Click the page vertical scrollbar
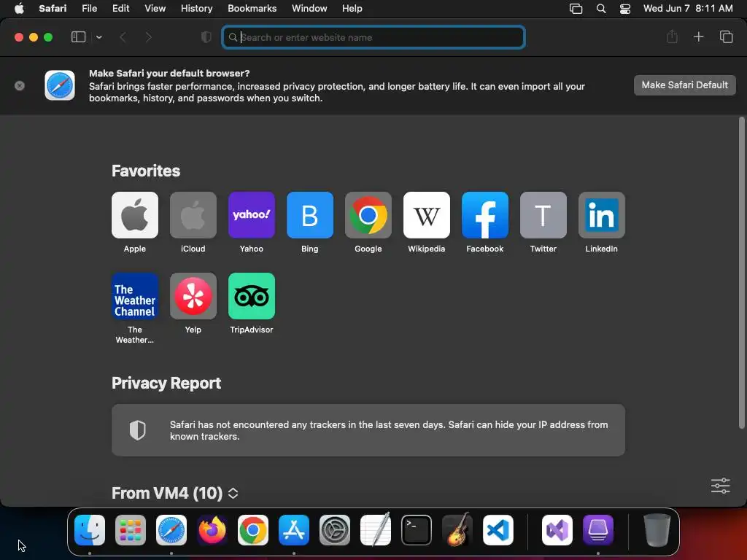The image size is (747, 560). click(x=741, y=273)
